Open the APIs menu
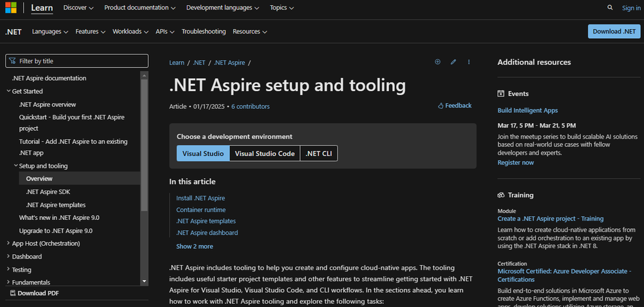The image size is (644, 307). click(x=165, y=31)
